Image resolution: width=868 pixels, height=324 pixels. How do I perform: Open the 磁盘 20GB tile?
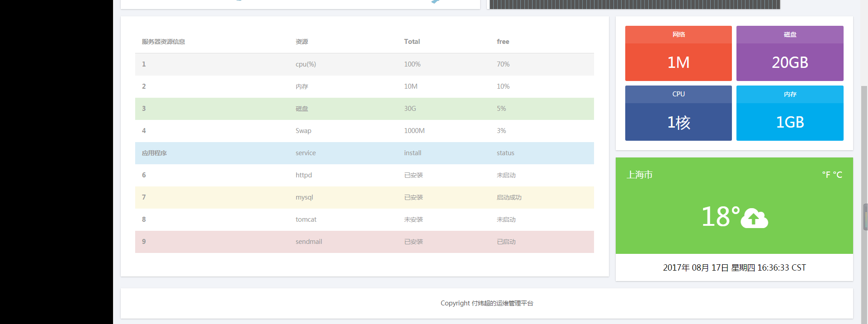tap(790, 53)
